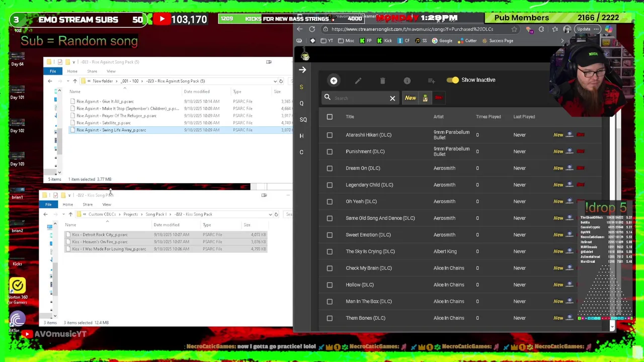Check the box for Man In The Box (DLC)
The width and height of the screenshot is (644, 362).
pyautogui.click(x=330, y=301)
